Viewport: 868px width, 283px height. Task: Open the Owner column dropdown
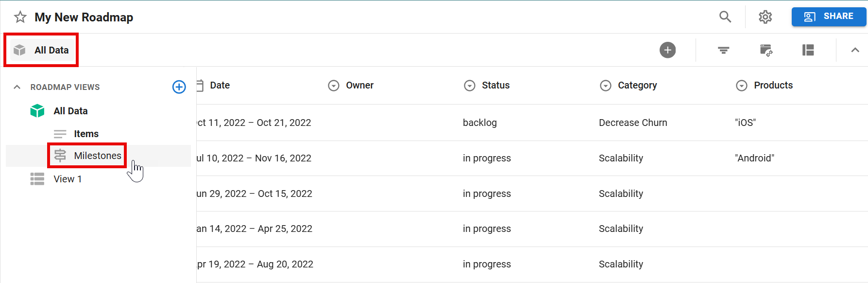[x=333, y=85]
